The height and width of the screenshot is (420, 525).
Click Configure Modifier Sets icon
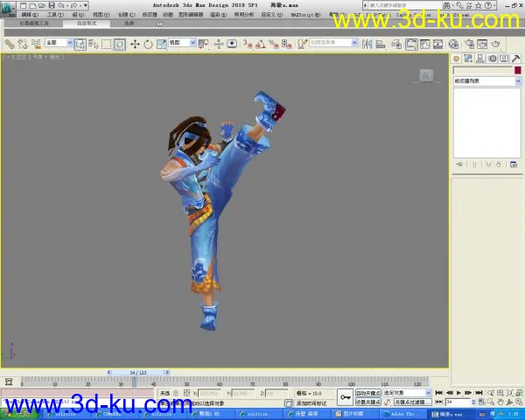[x=514, y=164]
